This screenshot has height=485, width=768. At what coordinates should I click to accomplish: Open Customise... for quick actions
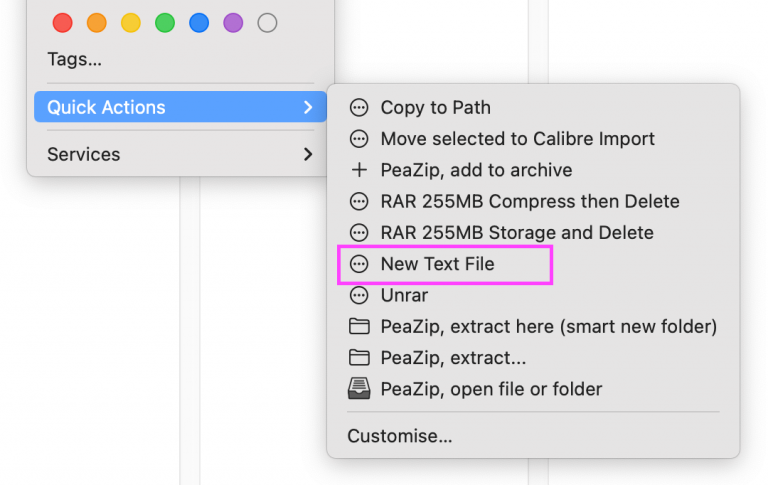[400, 436]
